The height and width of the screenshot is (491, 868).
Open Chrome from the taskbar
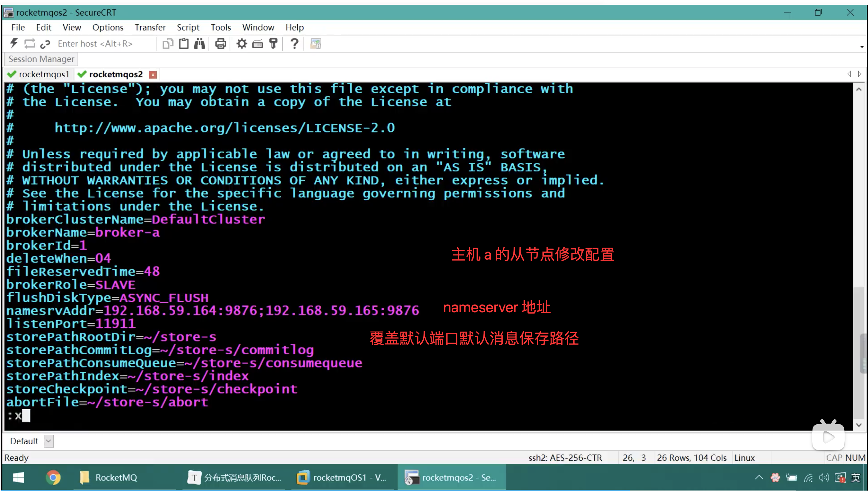click(53, 477)
